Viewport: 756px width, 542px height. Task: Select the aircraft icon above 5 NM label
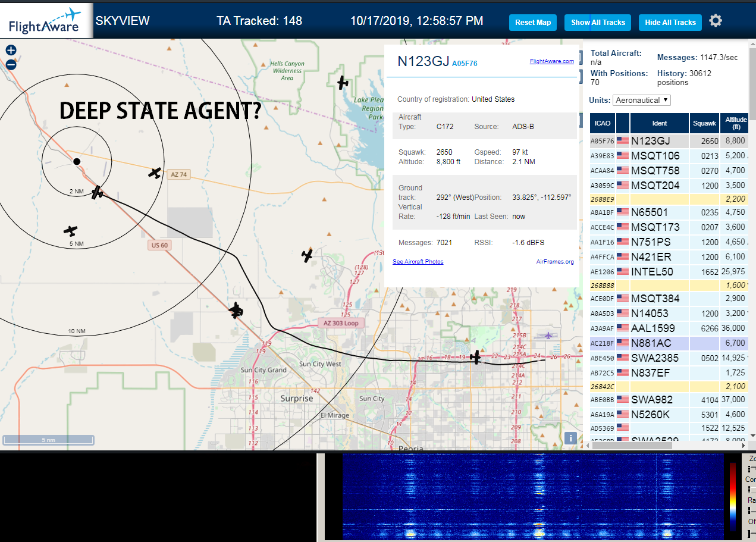pyautogui.click(x=71, y=231)
